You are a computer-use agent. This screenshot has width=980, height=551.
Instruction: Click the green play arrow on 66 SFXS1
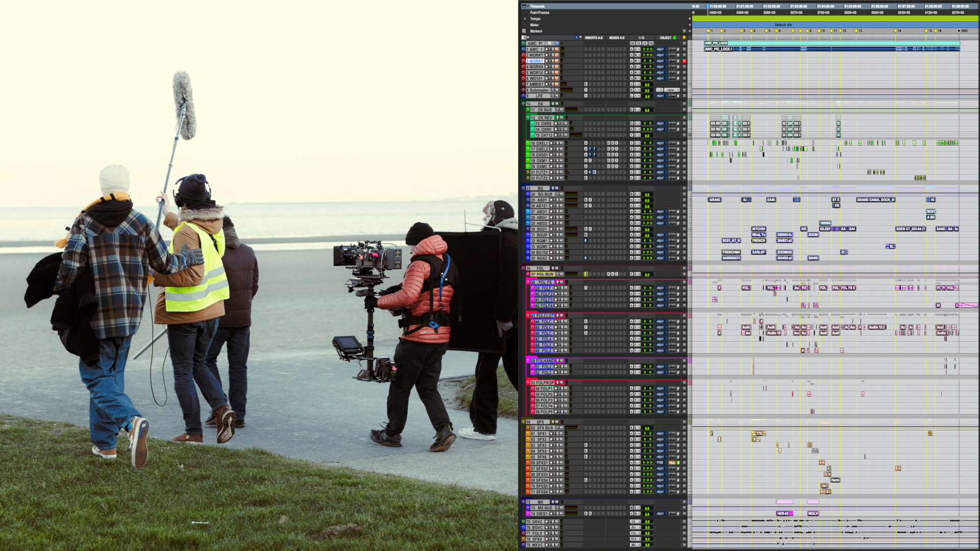click(678, 463)
